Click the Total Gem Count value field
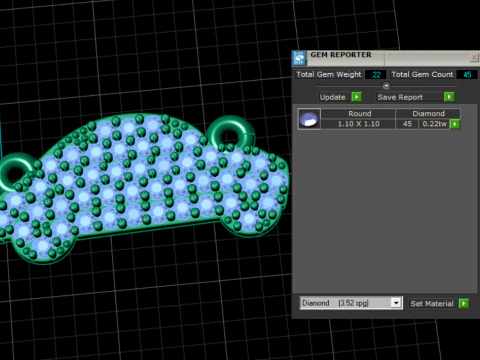This screenshot has height=360, width=480. (x=467, y=74)
